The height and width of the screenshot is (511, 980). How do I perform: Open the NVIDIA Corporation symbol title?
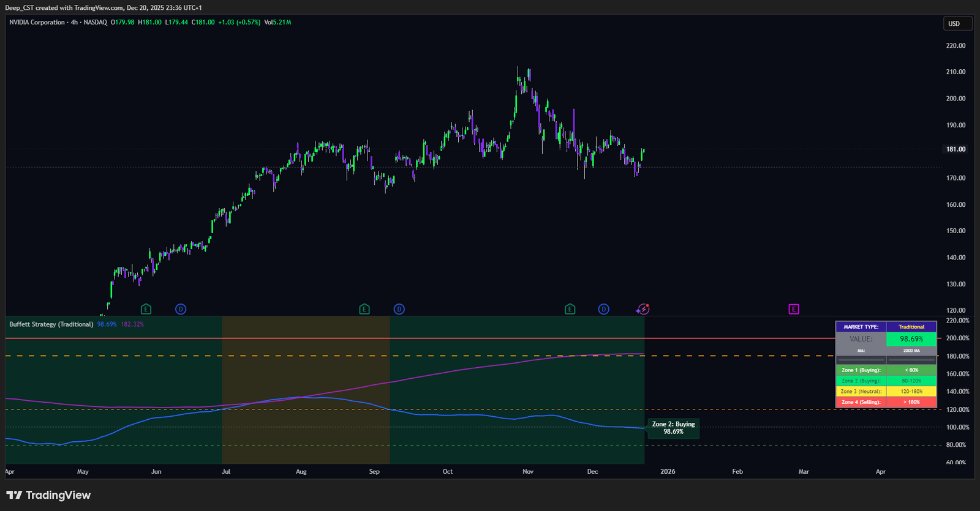pos(37,22)
